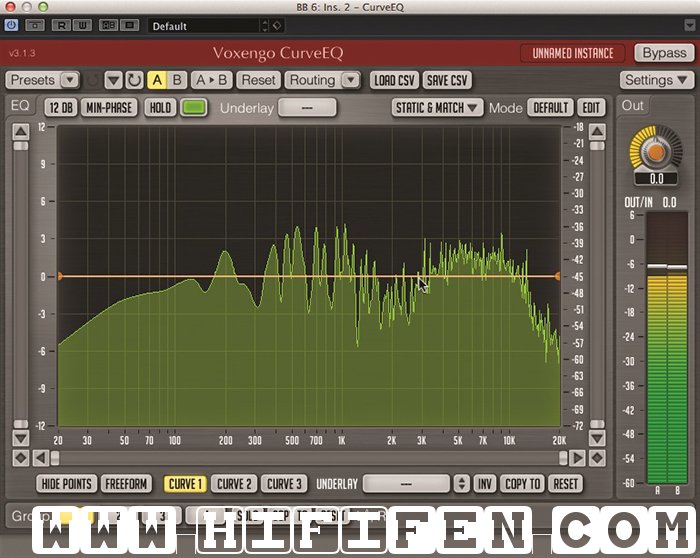Select CURVE 1 tab
This screenshot has height=558, width=700.
185,484
